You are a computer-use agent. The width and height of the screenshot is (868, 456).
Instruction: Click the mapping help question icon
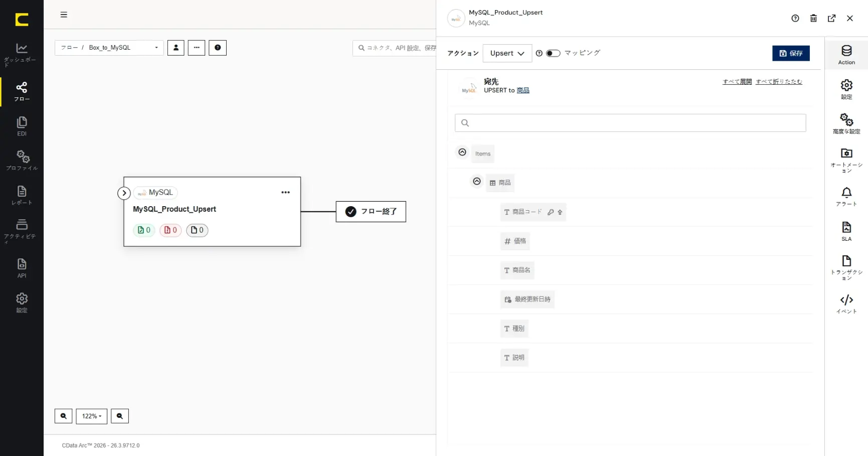pyautogui.click(x=539, y=53)
